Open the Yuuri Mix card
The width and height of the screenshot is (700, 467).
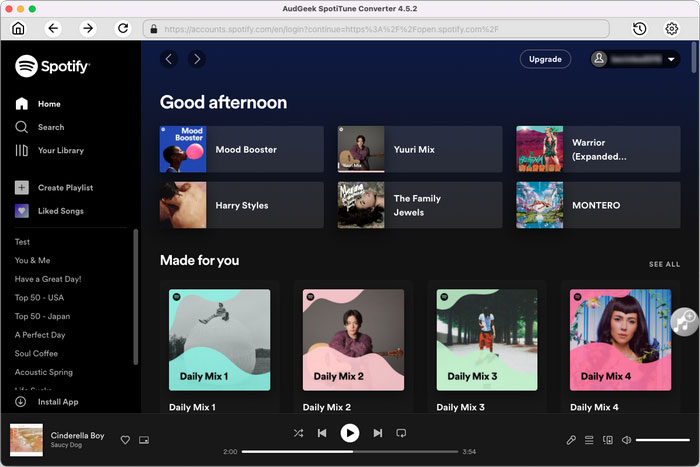[x=420, y=149]
